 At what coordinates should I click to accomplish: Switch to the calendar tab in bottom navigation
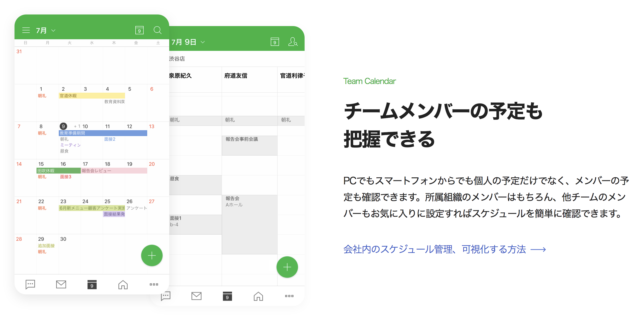click(x=92, y=284)
